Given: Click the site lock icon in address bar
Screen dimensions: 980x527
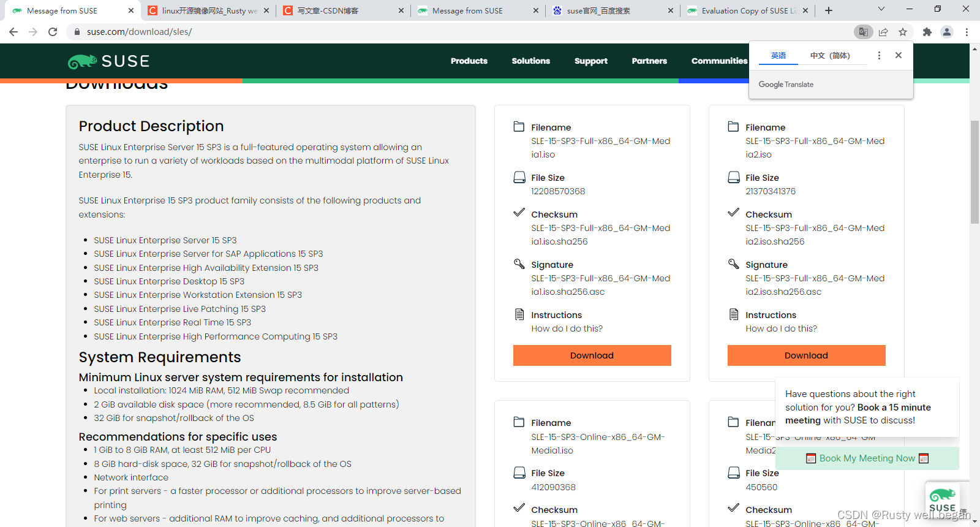Looking at the screenshot, I should [77, 32].
